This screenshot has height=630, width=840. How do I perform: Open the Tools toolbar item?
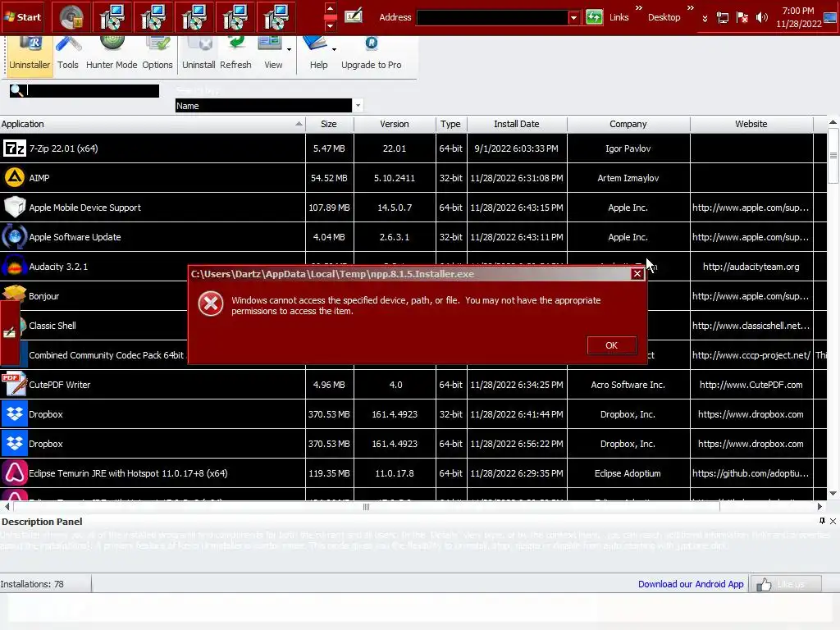(x=68, y=56)
